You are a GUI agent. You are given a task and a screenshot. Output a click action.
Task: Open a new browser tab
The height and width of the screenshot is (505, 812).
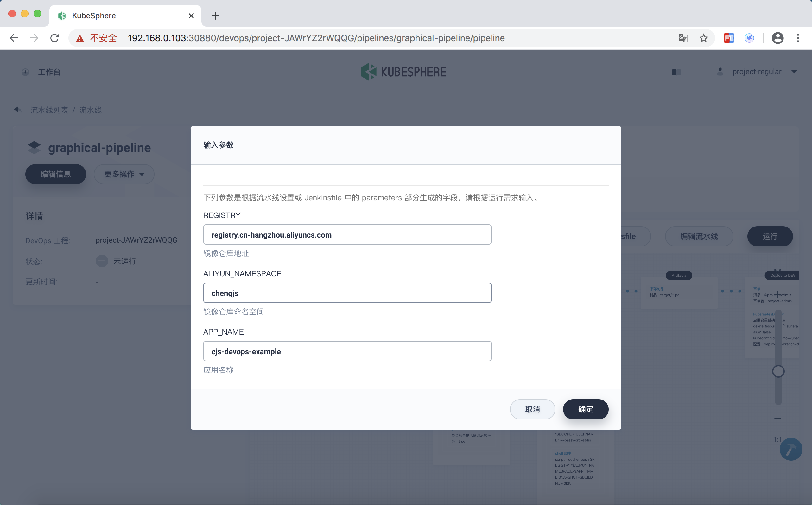pyautogui.click(x=215, y=16)
